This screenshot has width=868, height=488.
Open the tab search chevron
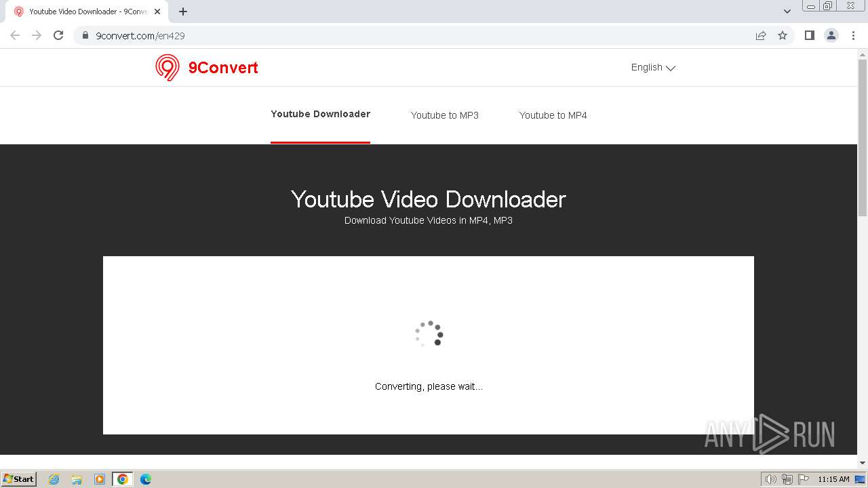click(x=787, y=12)
